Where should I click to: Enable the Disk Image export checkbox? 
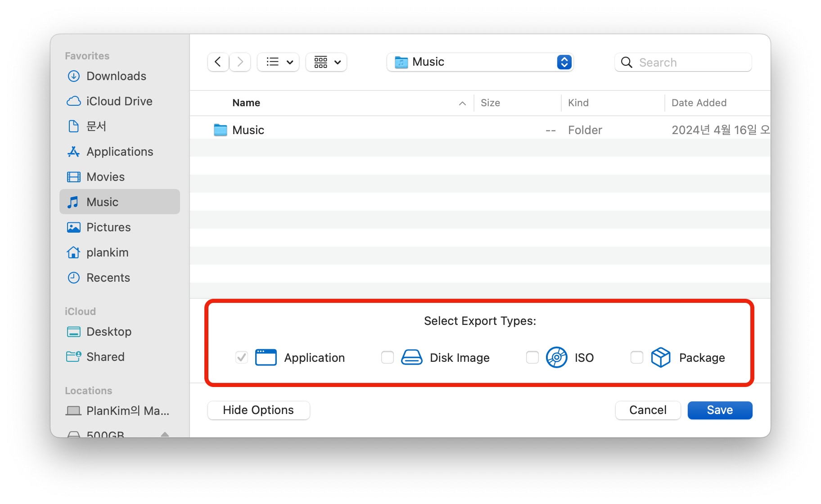pyautogui.click(x=388, y=357)
